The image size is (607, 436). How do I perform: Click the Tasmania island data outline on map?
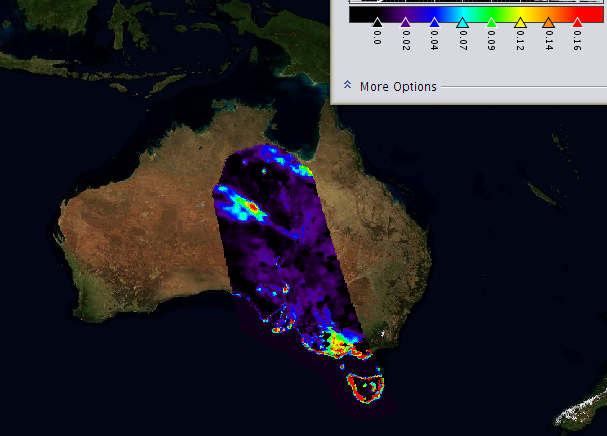365,388
